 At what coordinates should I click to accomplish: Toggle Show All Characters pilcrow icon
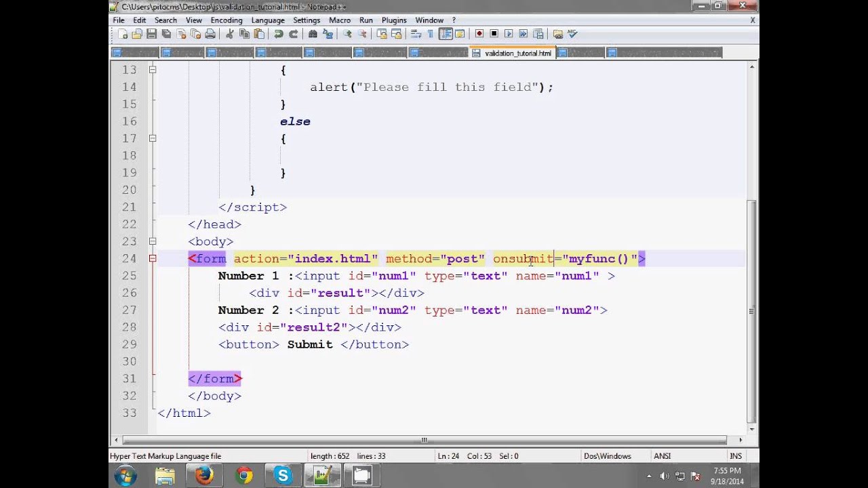[431, 34]
